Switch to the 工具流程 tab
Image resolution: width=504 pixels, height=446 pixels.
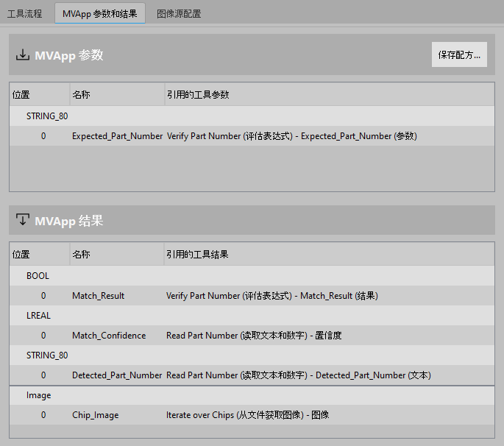(x=24, y=13)
